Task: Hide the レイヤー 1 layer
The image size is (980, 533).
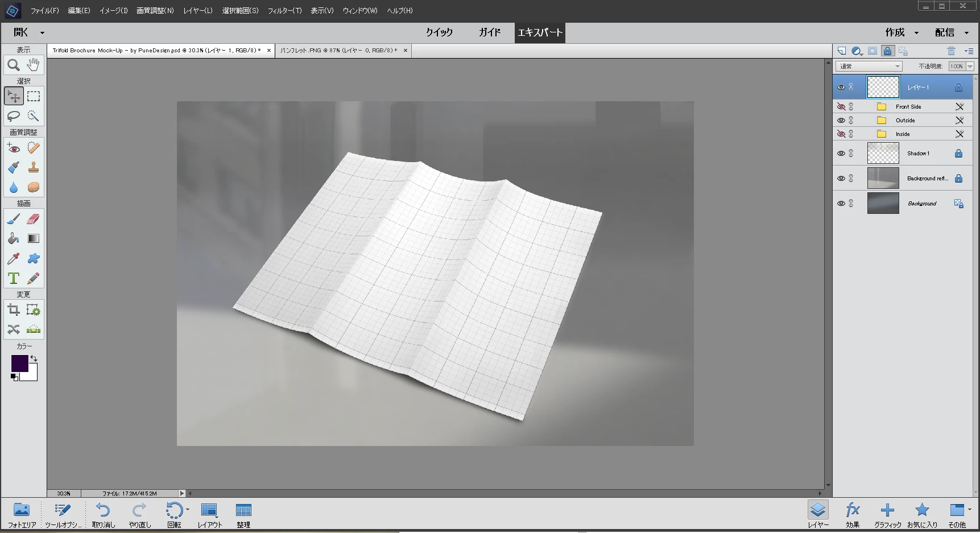Action: (x=841, y=87)
